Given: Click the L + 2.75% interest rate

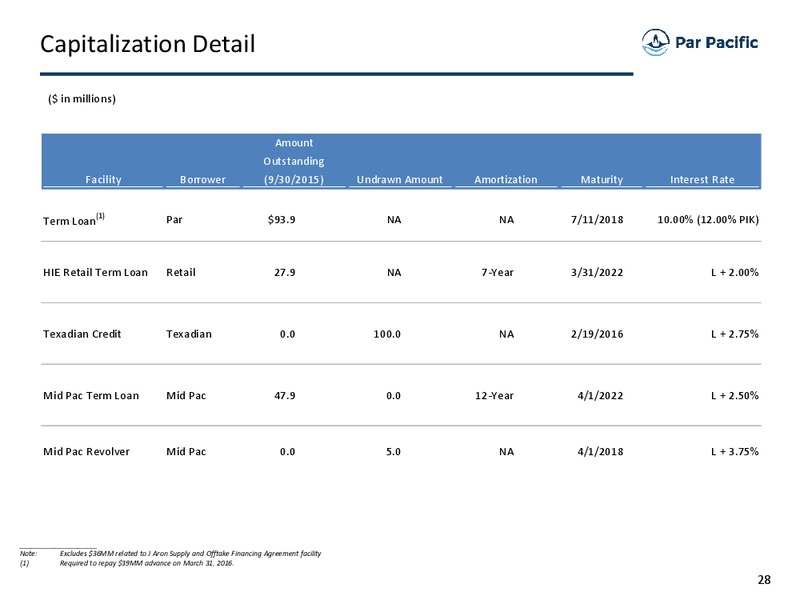Looking at the screenshot, I should click(735, 334).
